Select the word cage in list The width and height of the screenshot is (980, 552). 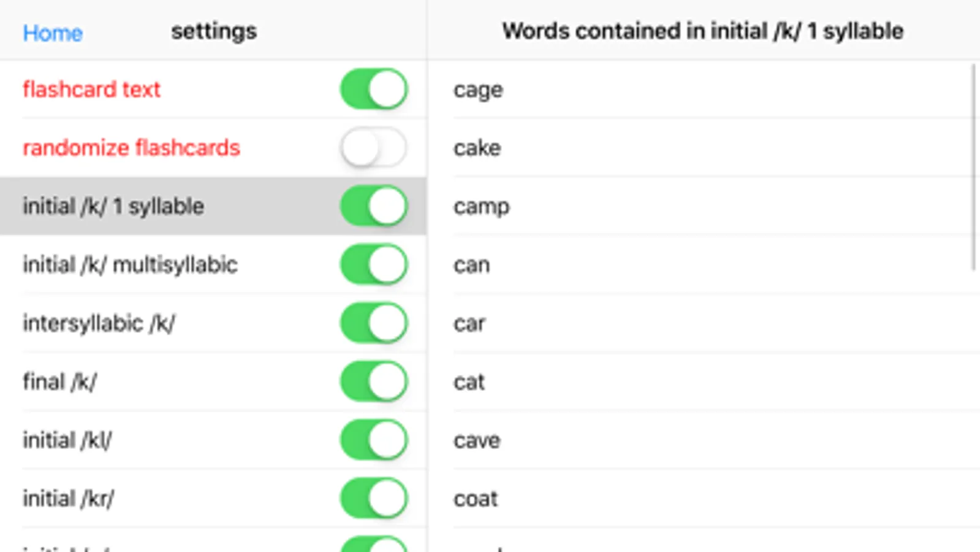(478, 90)
